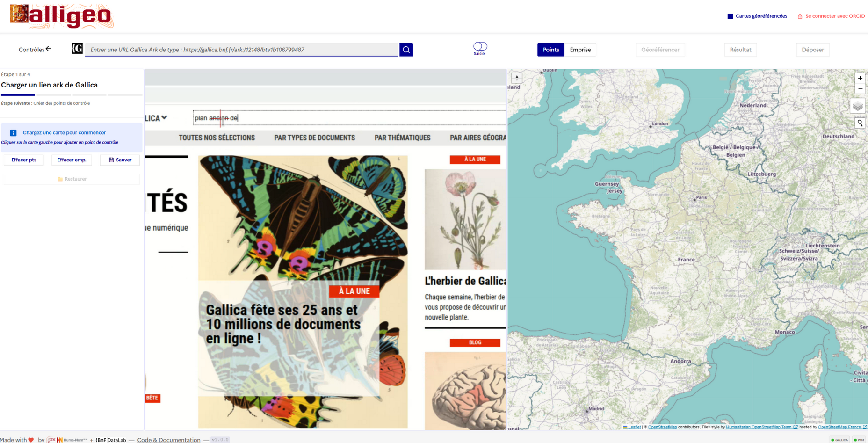Click the Contrôles label
This screenshot has height=443, width=868.
(x=31, y=50)
